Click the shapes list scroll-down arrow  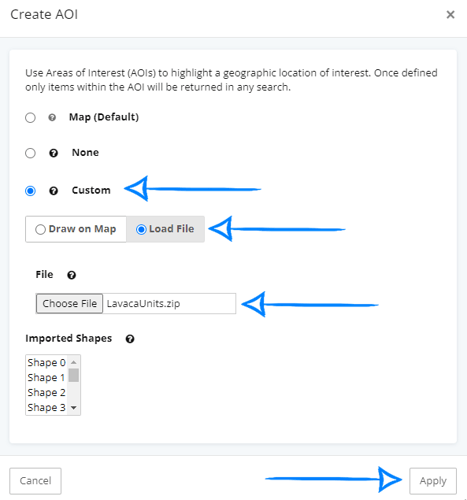74,408
